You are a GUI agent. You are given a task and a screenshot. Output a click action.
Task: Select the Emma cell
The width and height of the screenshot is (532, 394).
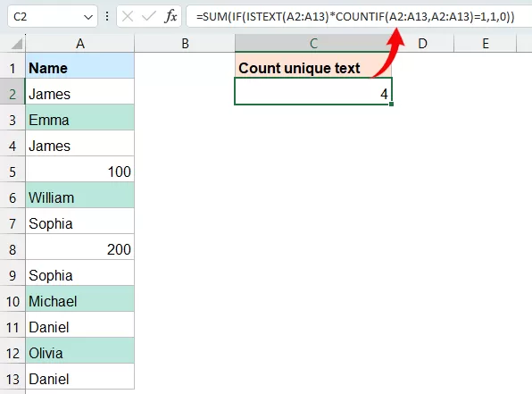pyautogui.click(x=80, y=118)
